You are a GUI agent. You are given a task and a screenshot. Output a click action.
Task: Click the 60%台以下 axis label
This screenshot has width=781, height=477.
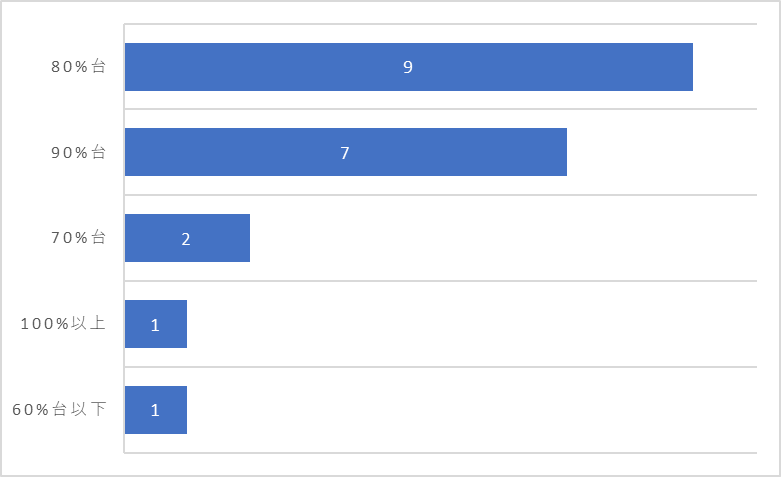pos(59,409)
